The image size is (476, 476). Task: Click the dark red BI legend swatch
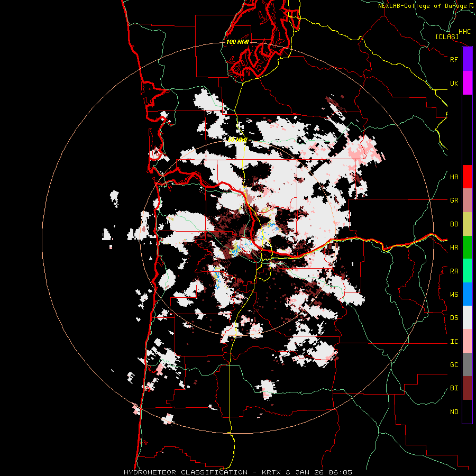pyautogui.click(x=467, y=388)
